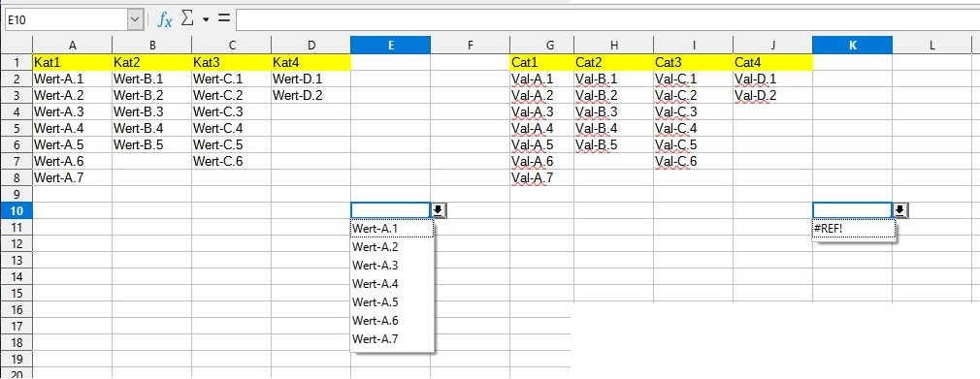Select row 10 header
The height and width of the screenshot is (379, 980).
pyautogui.click(x=16, y=210)
